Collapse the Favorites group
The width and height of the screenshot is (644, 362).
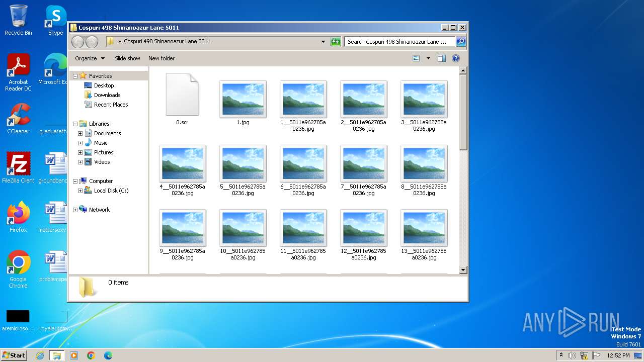pos(75,76)
